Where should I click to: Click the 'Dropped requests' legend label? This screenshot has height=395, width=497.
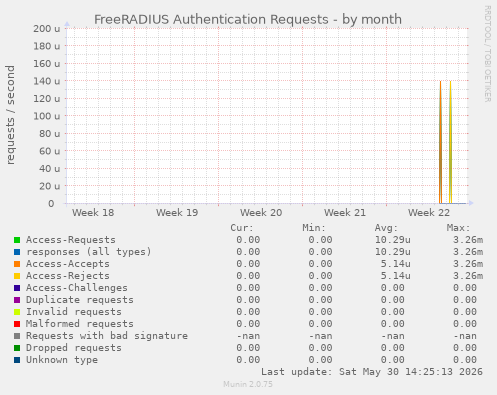pyautogui.click(x=74, y=348)
